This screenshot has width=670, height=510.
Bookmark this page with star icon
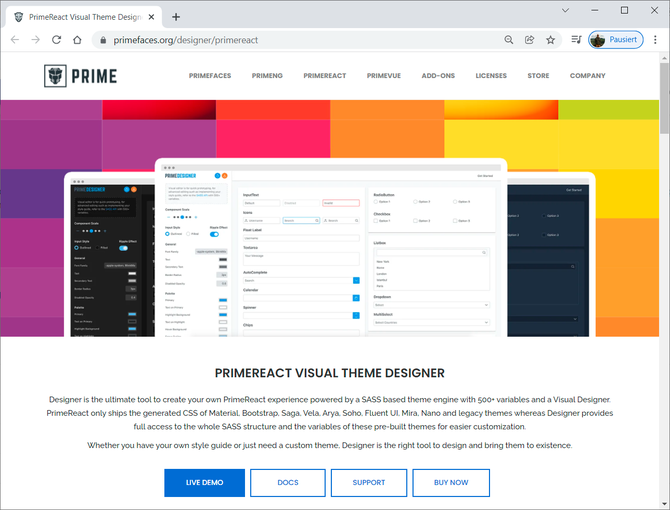pos(550,40)
